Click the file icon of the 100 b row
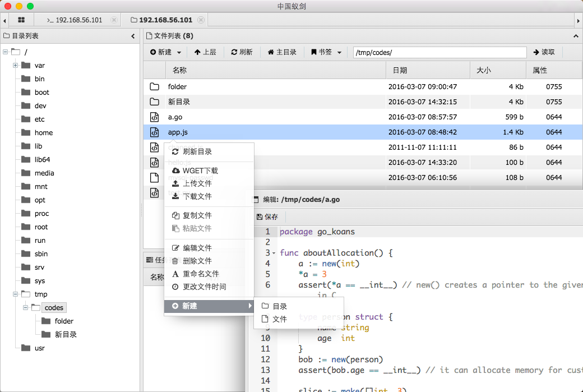This screenshot has width=583, height=392. click(x=154, y=163)
